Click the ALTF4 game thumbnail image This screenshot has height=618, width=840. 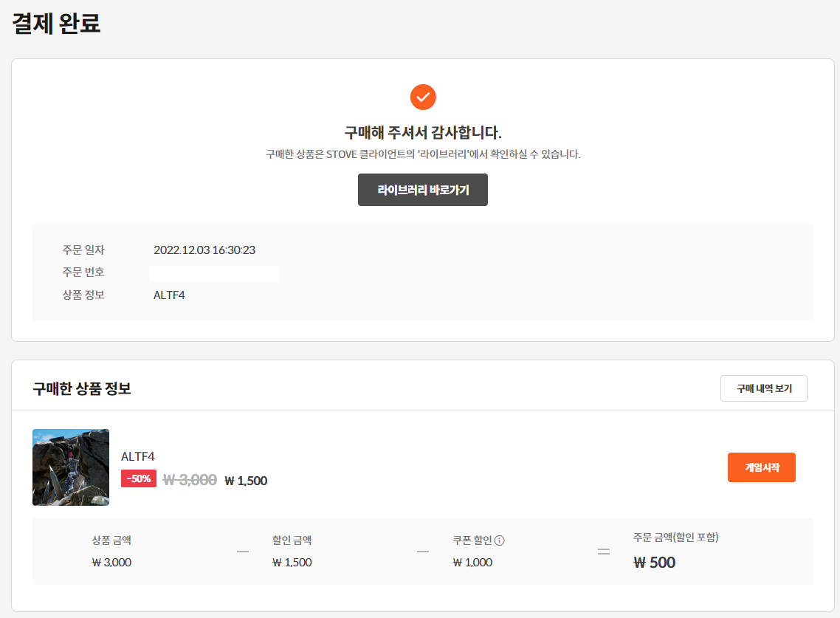71,467
